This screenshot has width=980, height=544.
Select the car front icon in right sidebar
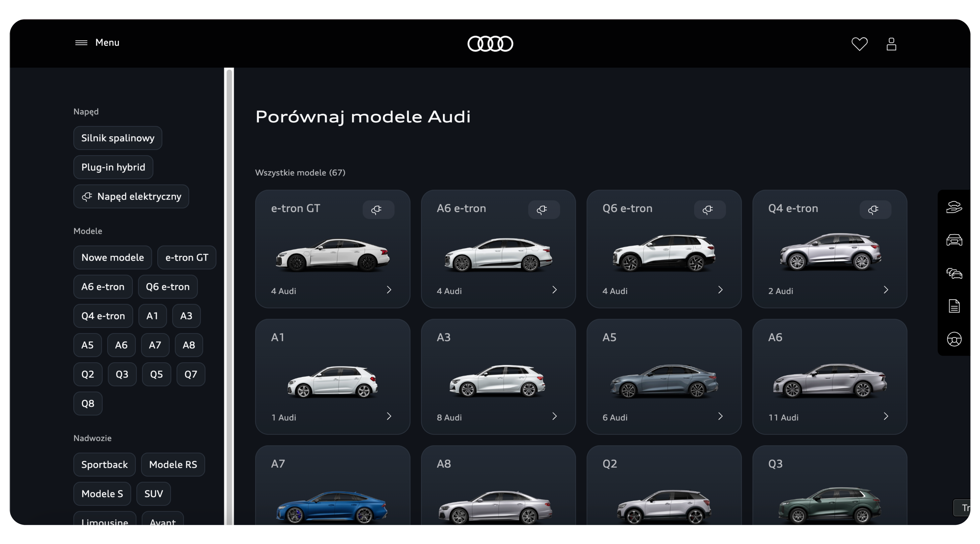pyautogui.click(x=954, y=240)
